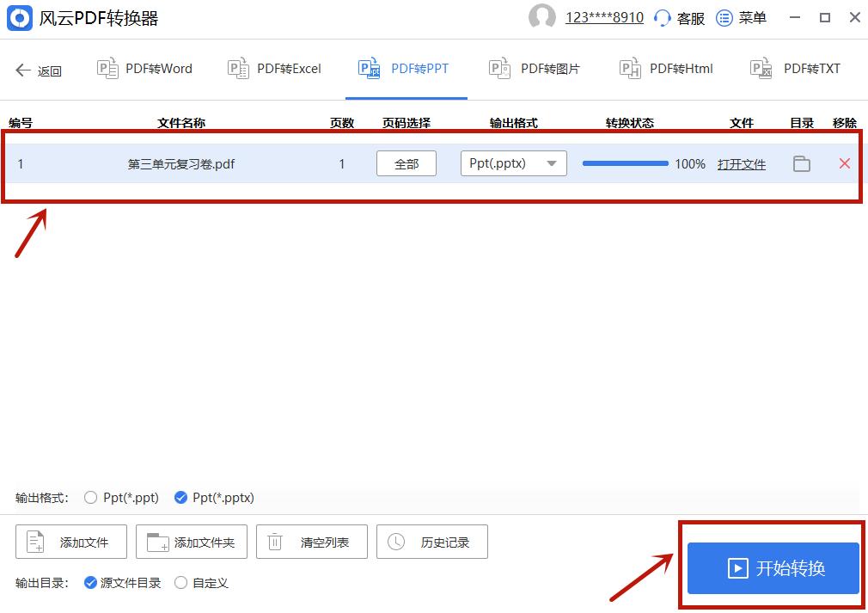Click the user avatar profile icon

pos(542,17)
